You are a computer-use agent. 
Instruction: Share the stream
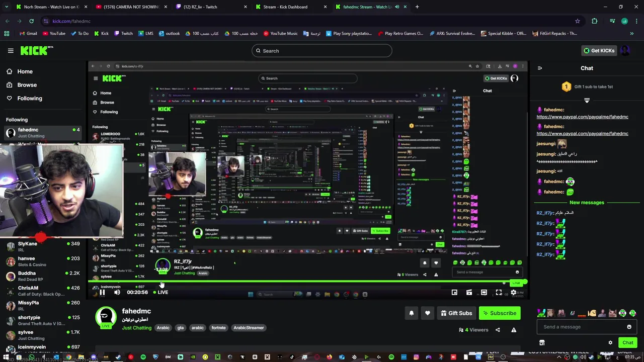[498, 330]
